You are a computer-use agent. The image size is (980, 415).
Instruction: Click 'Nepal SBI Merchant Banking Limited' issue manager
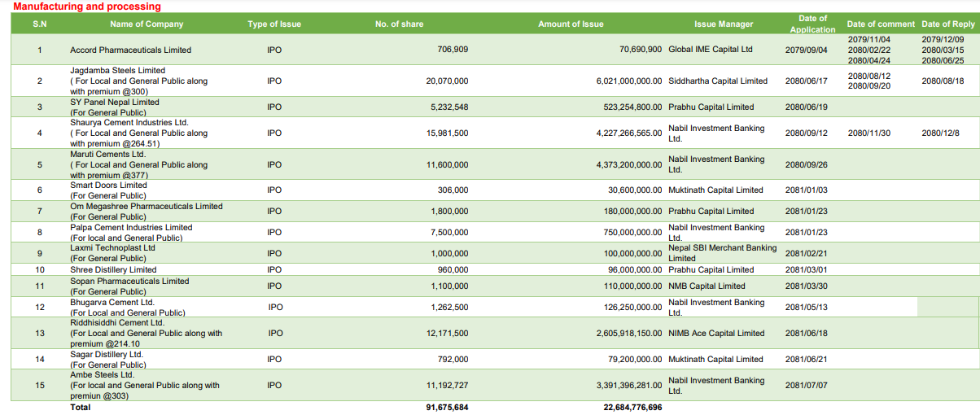pos(723,252)
